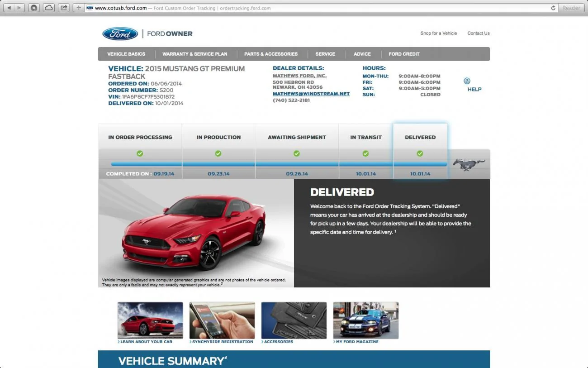
Task: Click the VIN number 1FA6P8CF7F5301872
Action: click(148, 97)
